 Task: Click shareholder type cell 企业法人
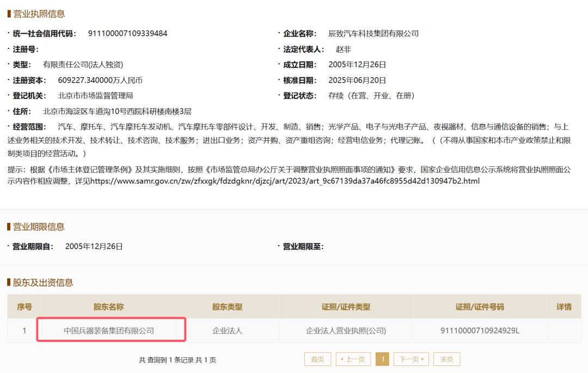point(227,331)
